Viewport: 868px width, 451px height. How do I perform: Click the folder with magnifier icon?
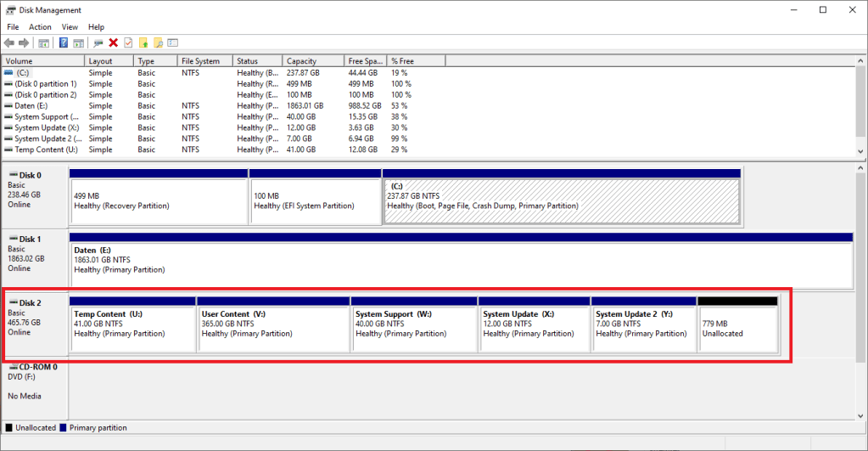(158, 42)
